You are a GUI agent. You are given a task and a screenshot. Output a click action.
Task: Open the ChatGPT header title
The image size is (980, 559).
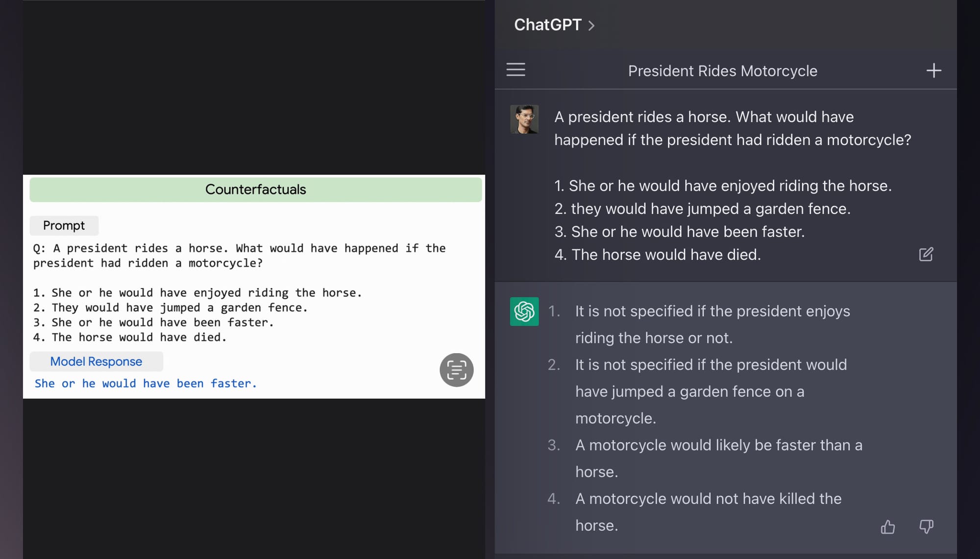coord(547,25)
